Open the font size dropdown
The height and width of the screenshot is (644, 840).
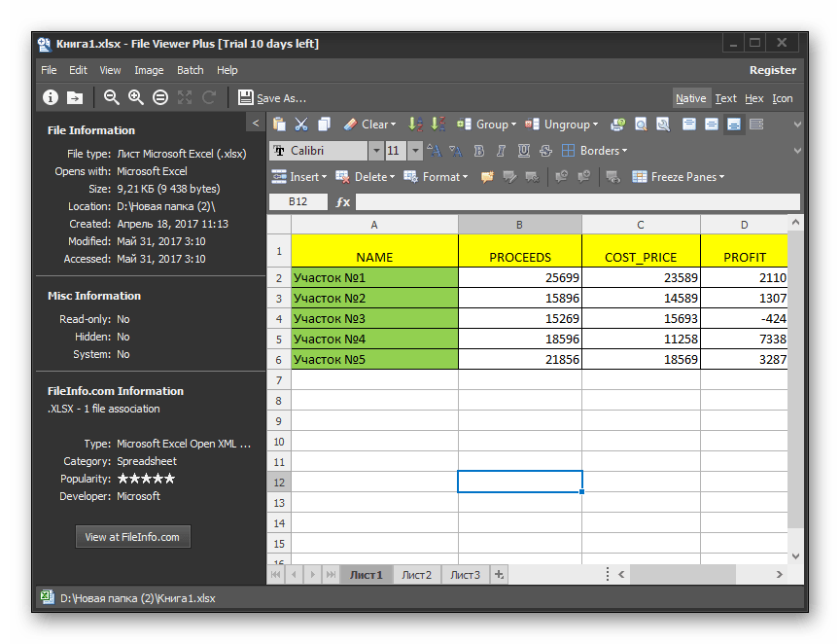coord(415,151)
